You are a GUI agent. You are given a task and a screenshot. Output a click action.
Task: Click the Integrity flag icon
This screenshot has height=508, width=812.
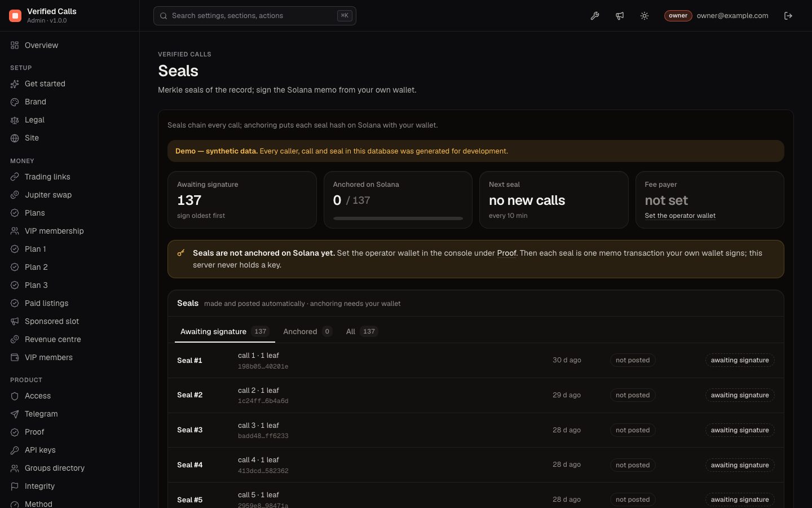pyautogui.click(x=15, y=486)
